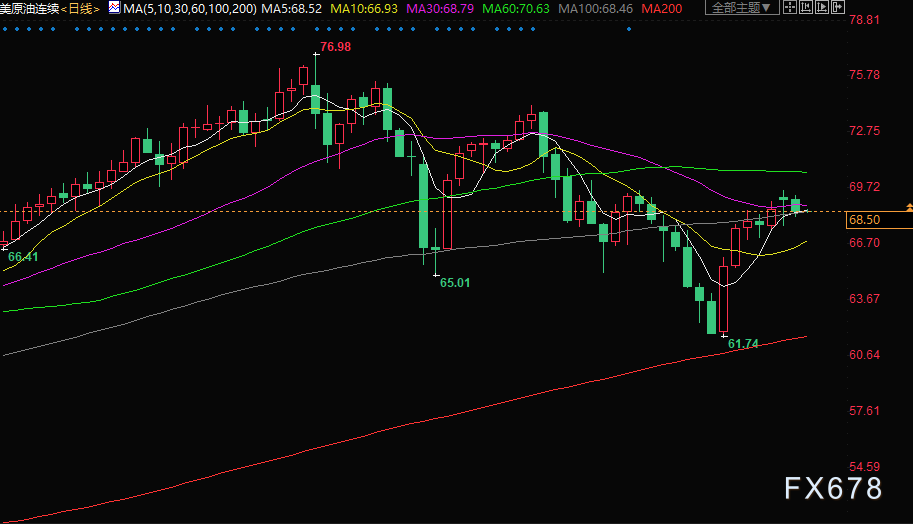Click the 66.70 axis price label

[865, 243]
